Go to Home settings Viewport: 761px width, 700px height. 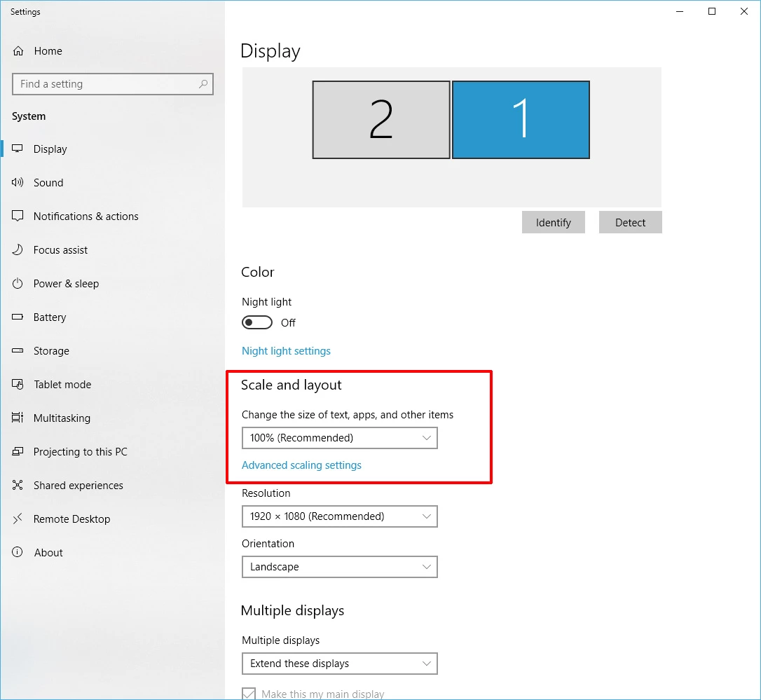48,51
